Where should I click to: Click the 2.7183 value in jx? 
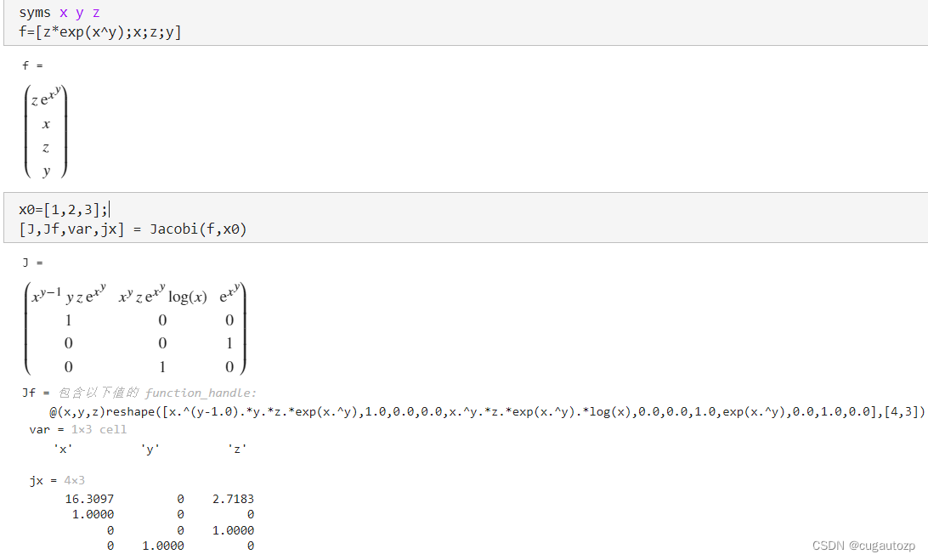pyautogui.click(x=233, y=499)
